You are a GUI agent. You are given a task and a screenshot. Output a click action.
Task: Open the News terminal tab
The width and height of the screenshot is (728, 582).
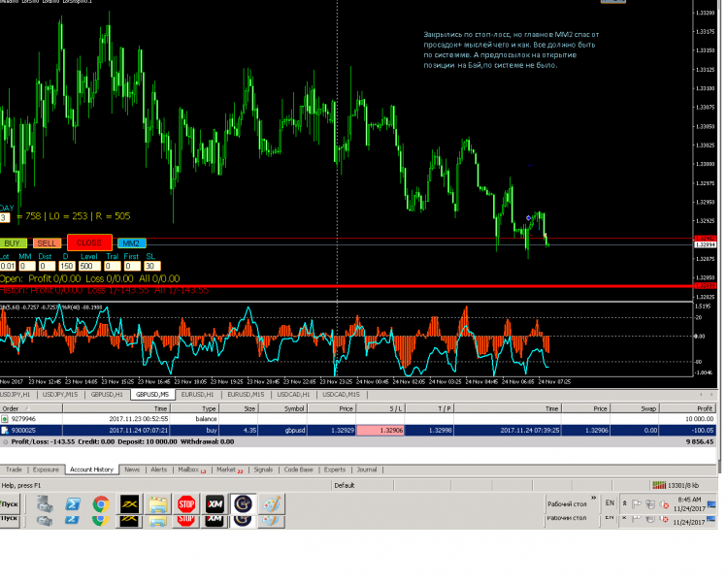[132, 469]
